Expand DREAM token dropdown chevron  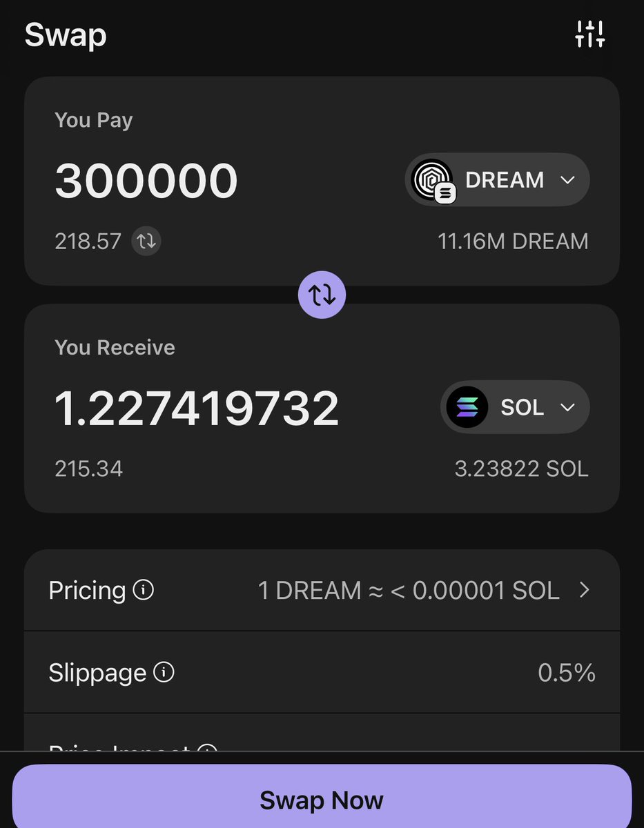[567, 180]
